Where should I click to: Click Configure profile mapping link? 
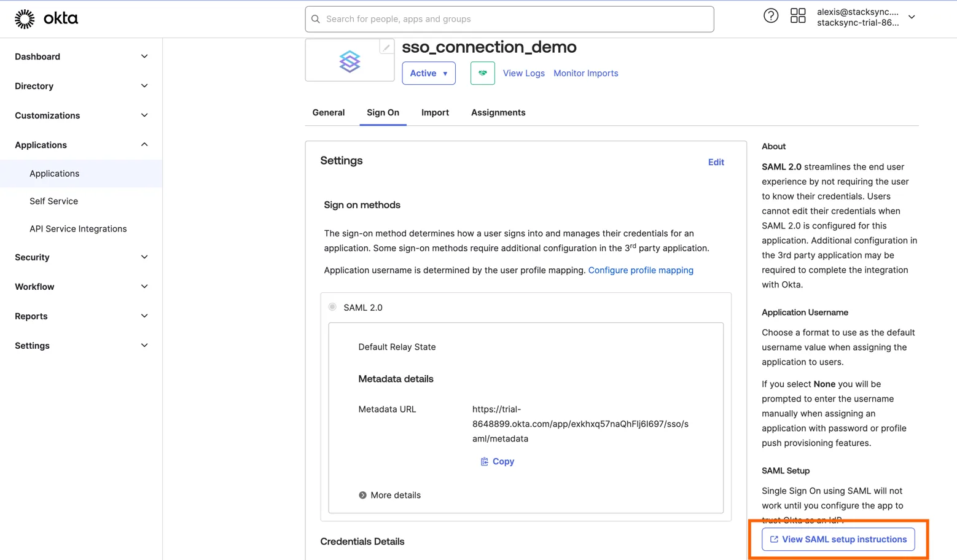point(641,270)
